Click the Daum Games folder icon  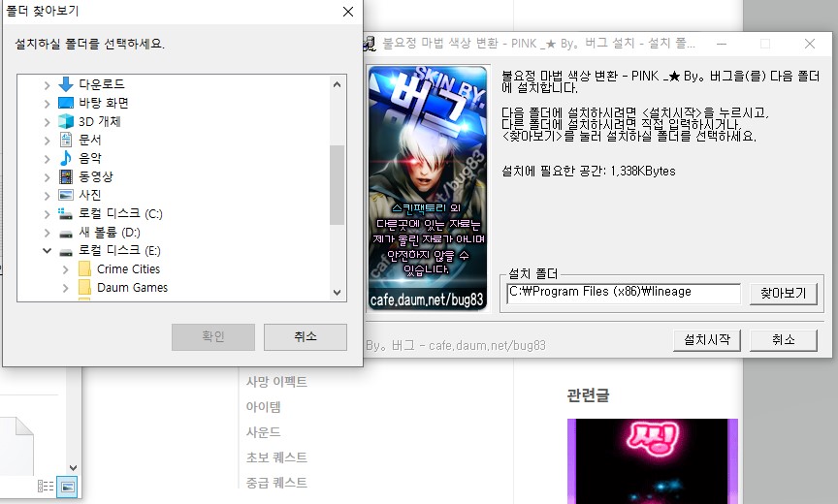click(x=84, y=287)
